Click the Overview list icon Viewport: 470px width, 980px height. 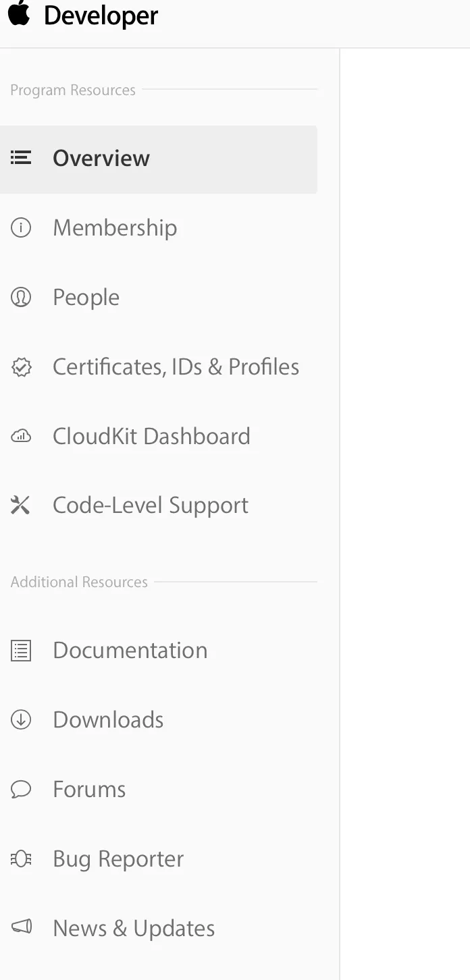pos(21,158)
